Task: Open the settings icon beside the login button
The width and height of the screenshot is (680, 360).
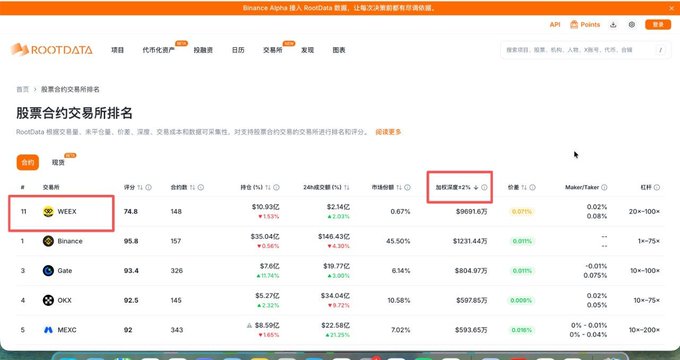Action: point(632,25)
